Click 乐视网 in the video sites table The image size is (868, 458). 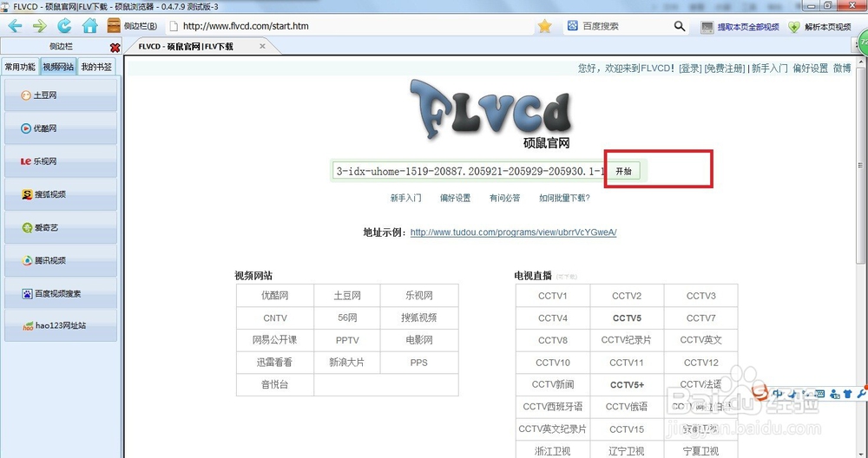(419, 296)
